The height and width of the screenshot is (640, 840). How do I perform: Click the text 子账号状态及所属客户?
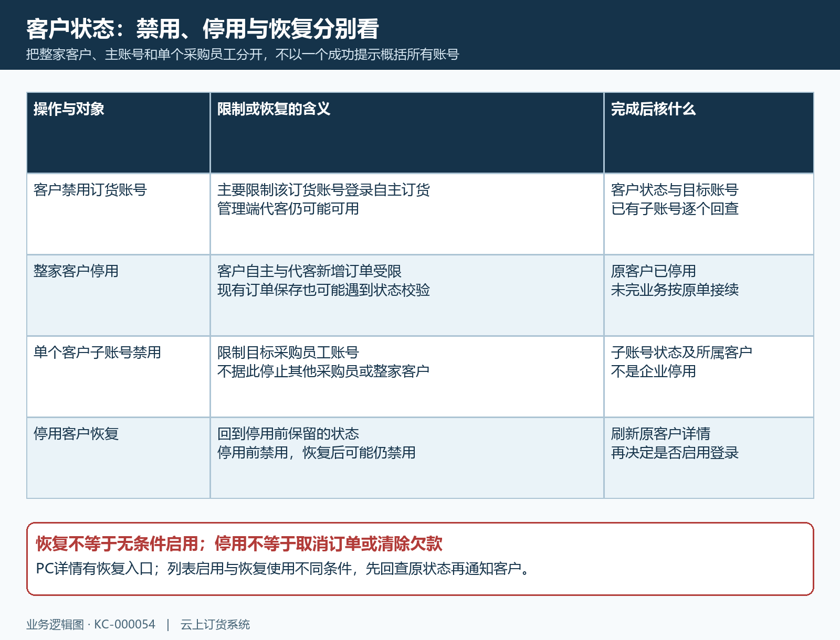point(681,353)
